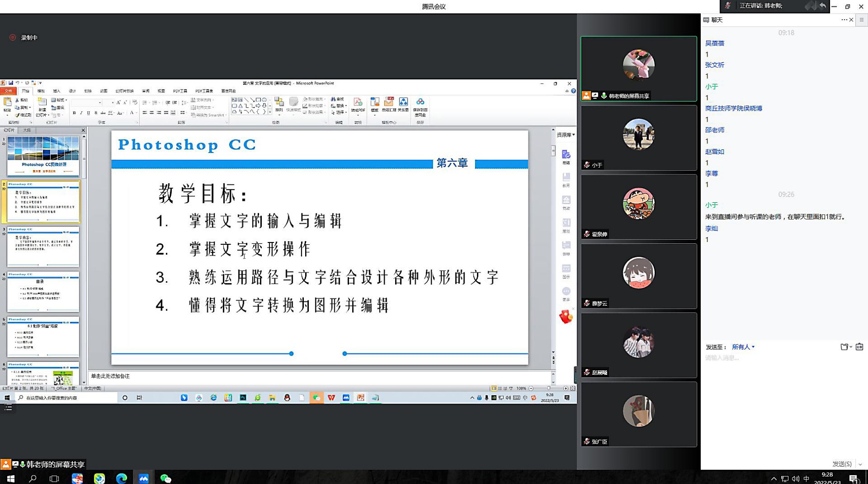Click the zoom in plus button
Viewport: 868px width, 484px height.
(566, 389)
